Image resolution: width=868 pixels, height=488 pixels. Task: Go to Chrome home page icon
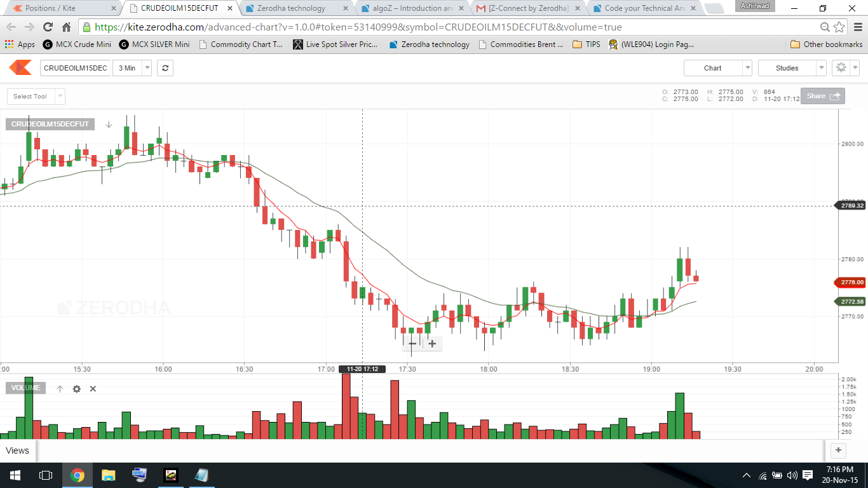[66, 27]
